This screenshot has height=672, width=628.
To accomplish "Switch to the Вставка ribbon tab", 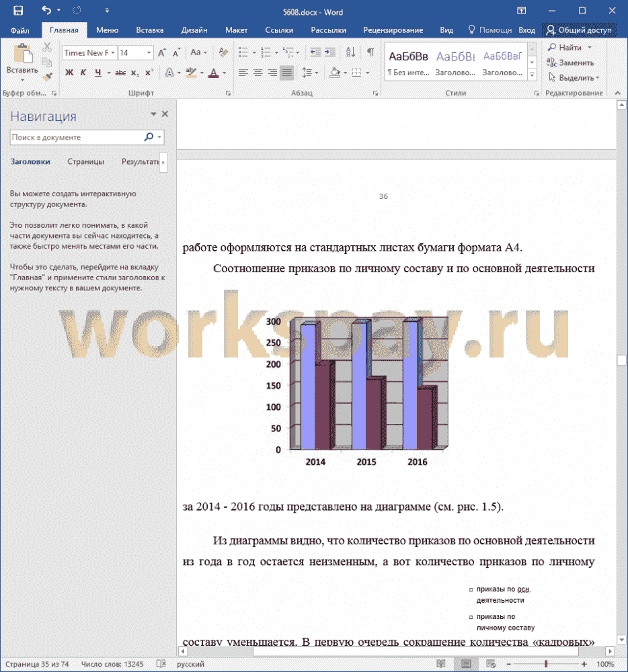I will tap(150, 30).
